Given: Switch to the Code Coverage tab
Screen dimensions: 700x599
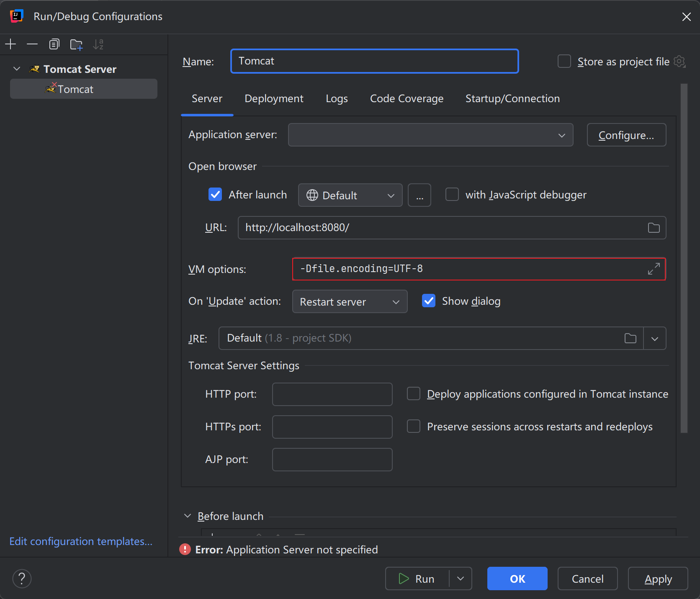Looking at the screenshot, I should point(407,99).
